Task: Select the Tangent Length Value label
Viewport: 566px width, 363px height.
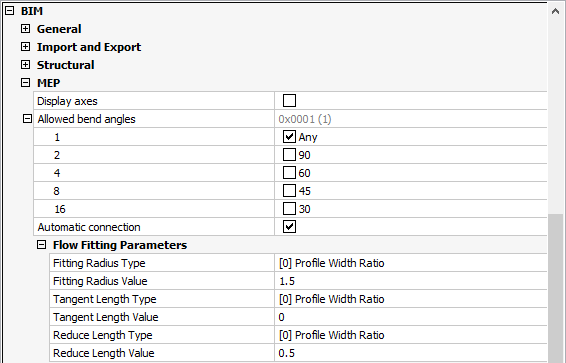Action: pyautogui.click(x=106, y=317)
